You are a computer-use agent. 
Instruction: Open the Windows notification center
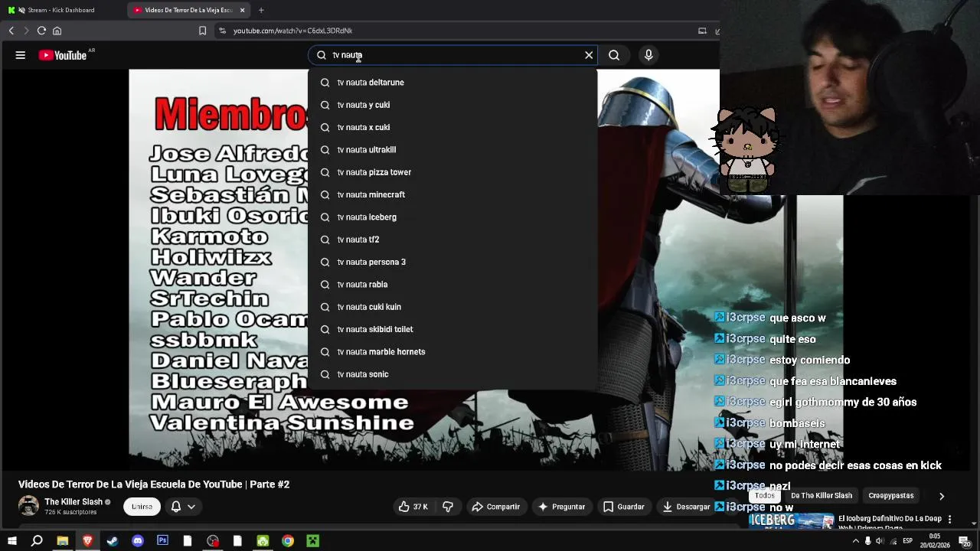[x=965, y=541]
